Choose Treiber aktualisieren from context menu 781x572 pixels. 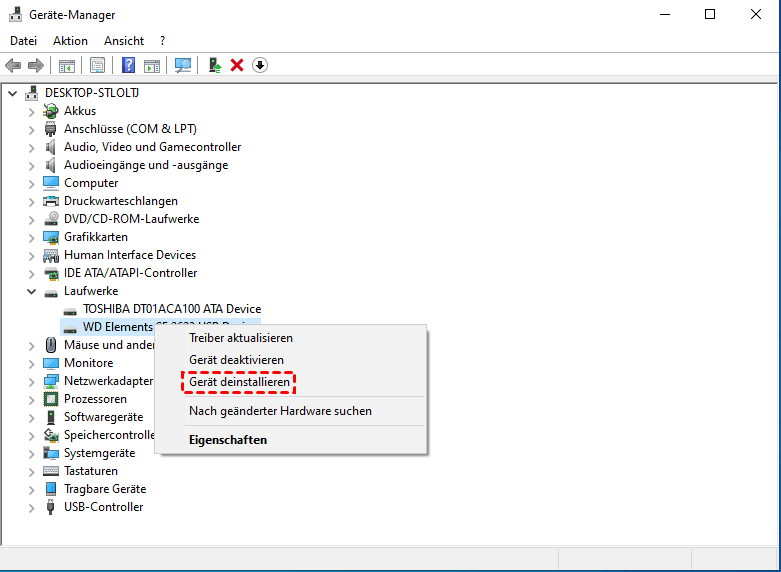pos(291,338)
